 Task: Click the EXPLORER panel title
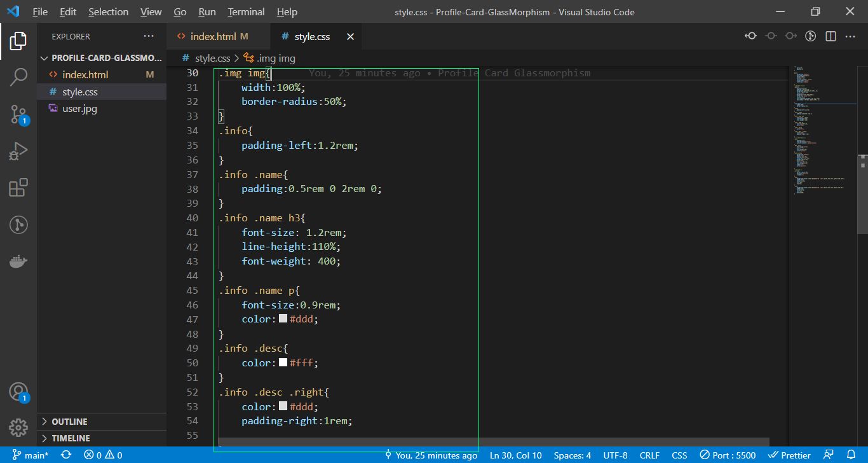pyautogui.click(x=71, y=37)
